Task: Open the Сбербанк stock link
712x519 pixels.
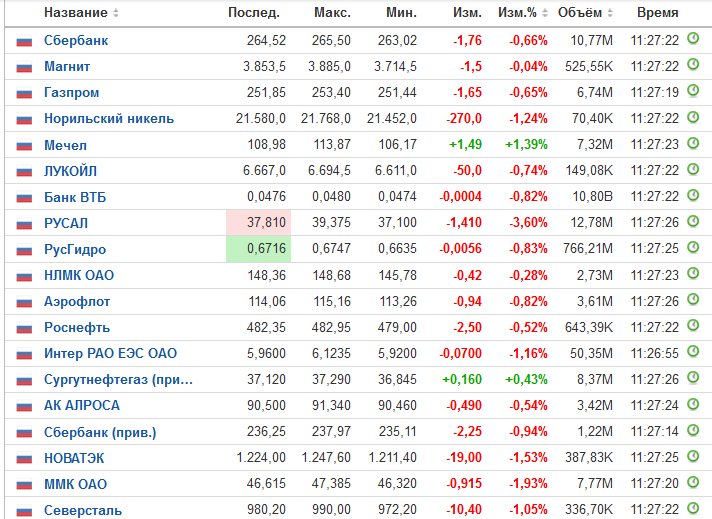Action: coord(76,40)
